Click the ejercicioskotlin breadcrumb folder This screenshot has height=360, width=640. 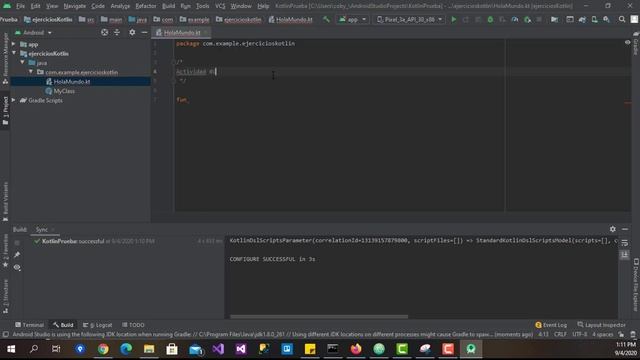tap(238, 19)
